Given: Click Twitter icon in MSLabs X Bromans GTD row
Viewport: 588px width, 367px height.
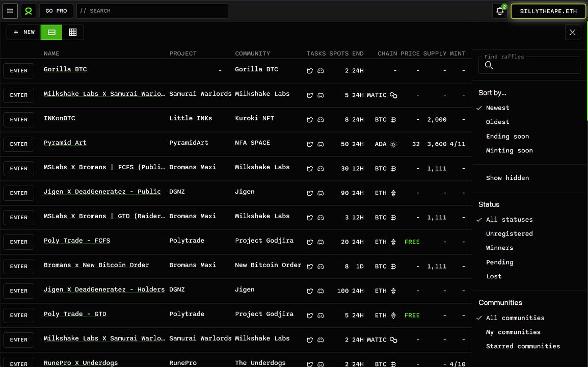Looking at the screenshot, I should [x=310, y=217].
